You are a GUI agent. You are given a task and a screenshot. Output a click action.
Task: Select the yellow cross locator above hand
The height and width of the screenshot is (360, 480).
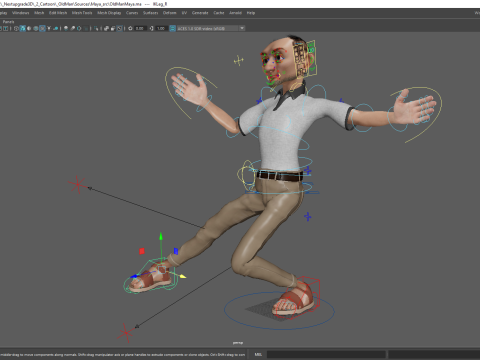[238, 61]
